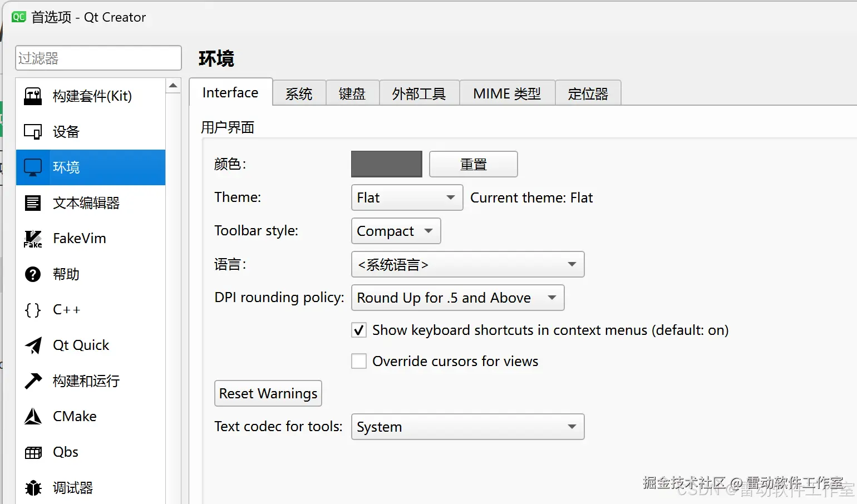Click the gray 颜色 color swatch

387,164
